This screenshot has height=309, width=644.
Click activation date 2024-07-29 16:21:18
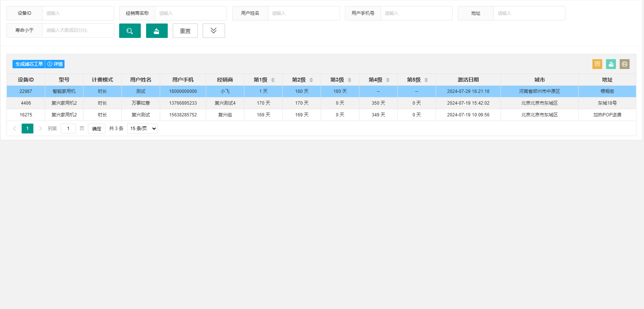coord(468,91)
